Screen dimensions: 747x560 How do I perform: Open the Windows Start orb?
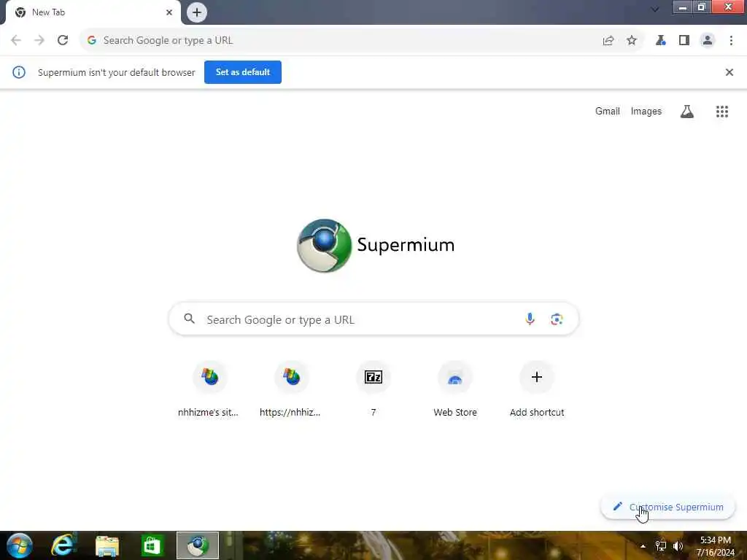click(19, 545)
